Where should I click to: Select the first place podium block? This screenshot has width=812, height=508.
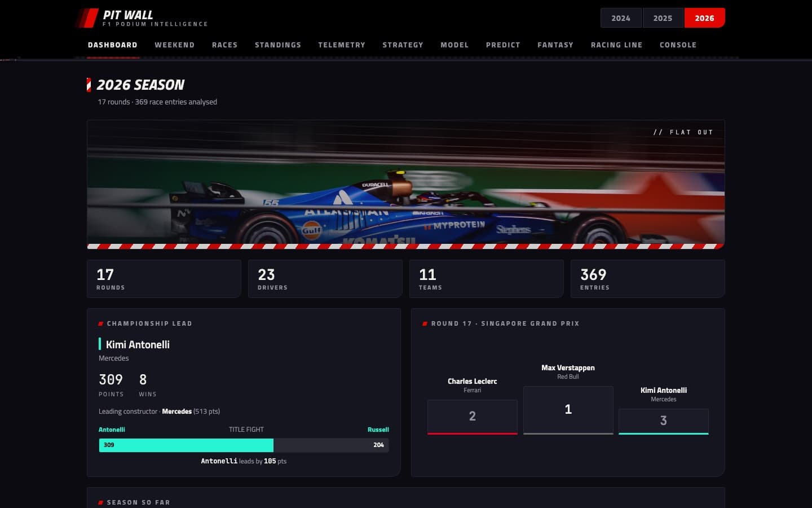[568, 410]
